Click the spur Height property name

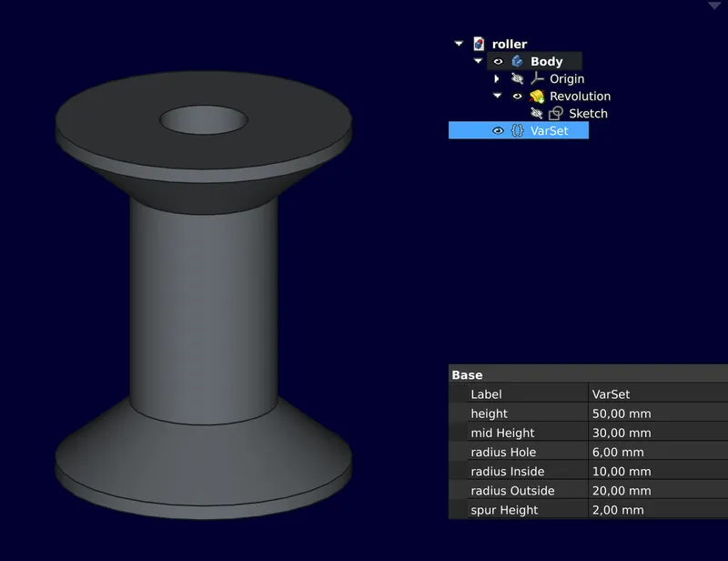tap(504, 510)
